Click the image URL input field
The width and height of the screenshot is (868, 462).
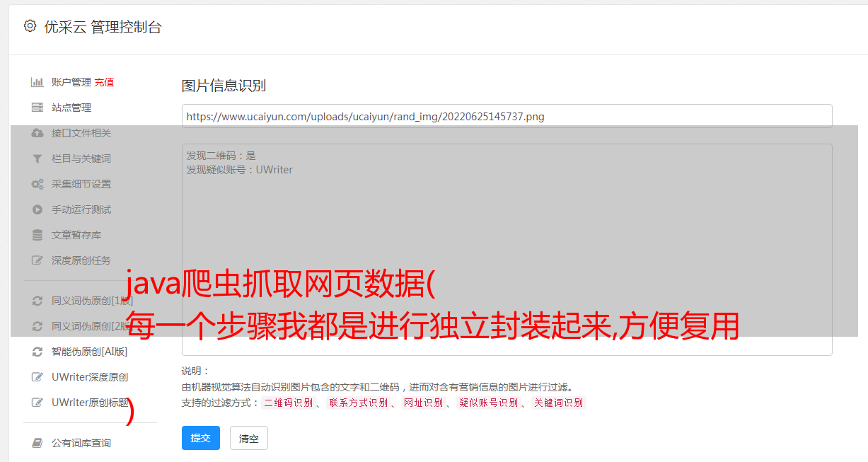point(507,116)
